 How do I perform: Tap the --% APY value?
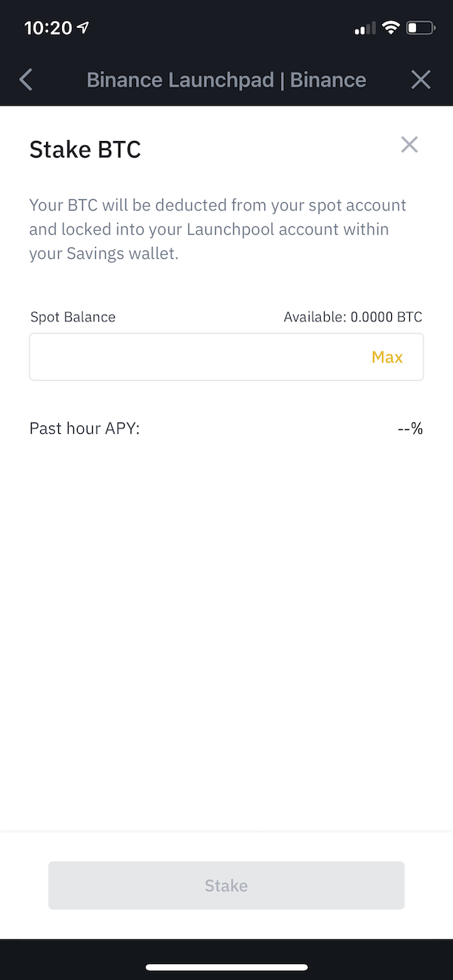tap(410, 429)
